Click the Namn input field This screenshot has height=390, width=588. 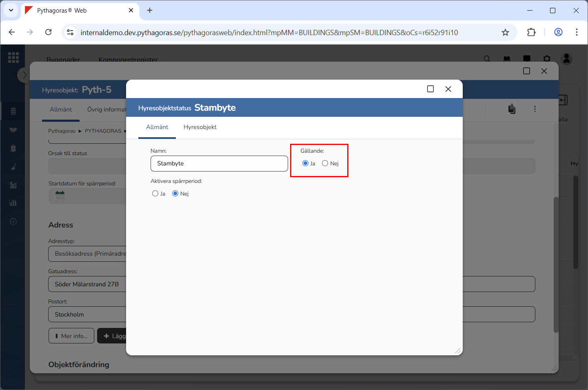click(219, 163)
